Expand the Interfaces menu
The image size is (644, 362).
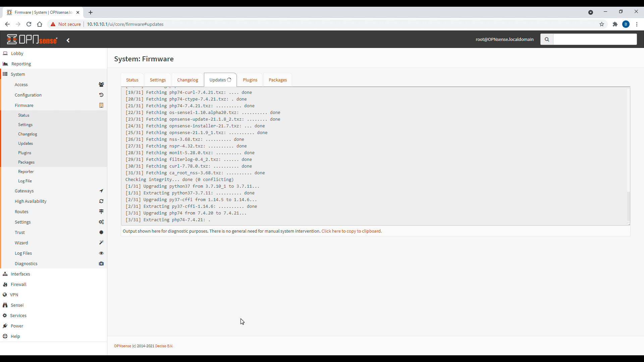(x=54, y=274)
